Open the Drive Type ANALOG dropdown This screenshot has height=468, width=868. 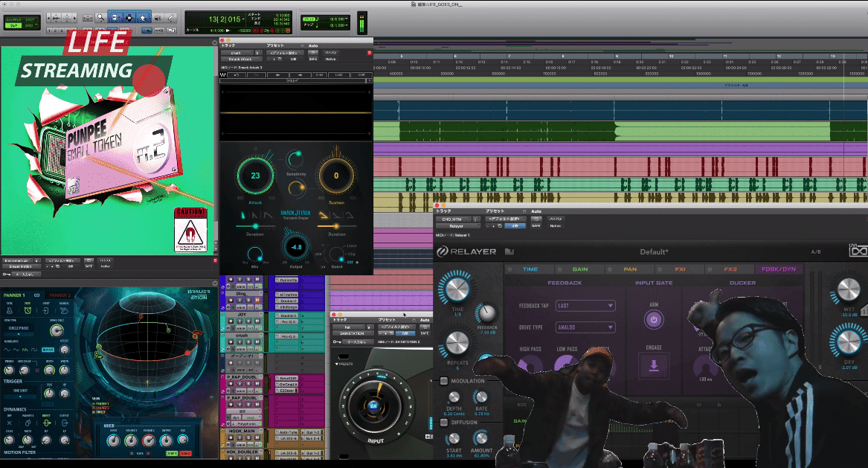585,327
